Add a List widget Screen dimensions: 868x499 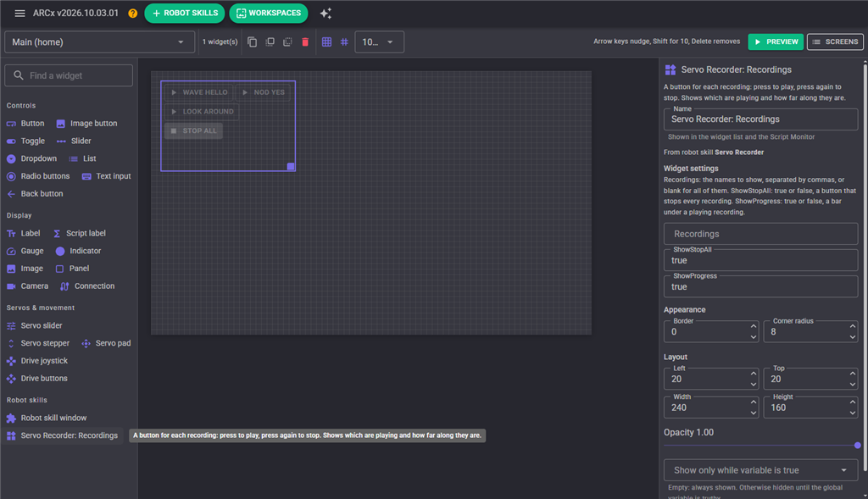[82, 158]
